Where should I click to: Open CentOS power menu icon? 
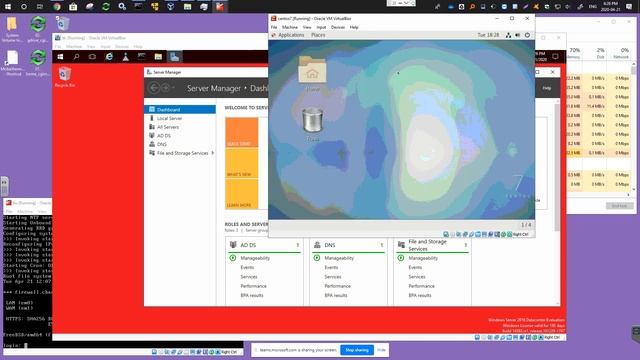(x=527, y=35)
